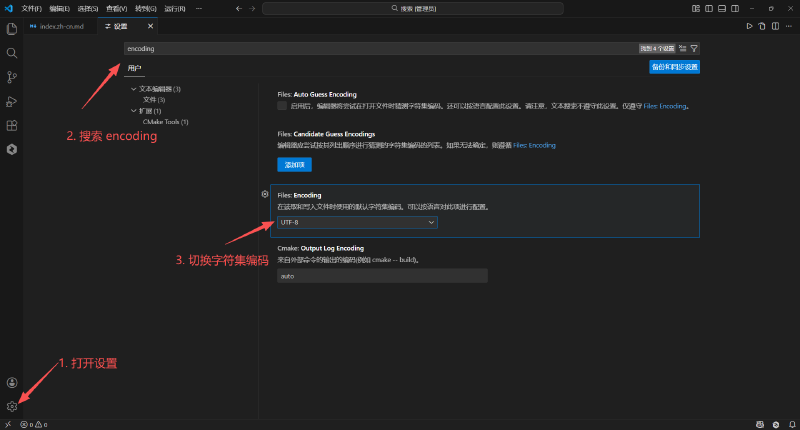This screenshot has width=800, height=430.
Task: Click the gear next to Files: Encoding
Action: [x=265, y=194]
